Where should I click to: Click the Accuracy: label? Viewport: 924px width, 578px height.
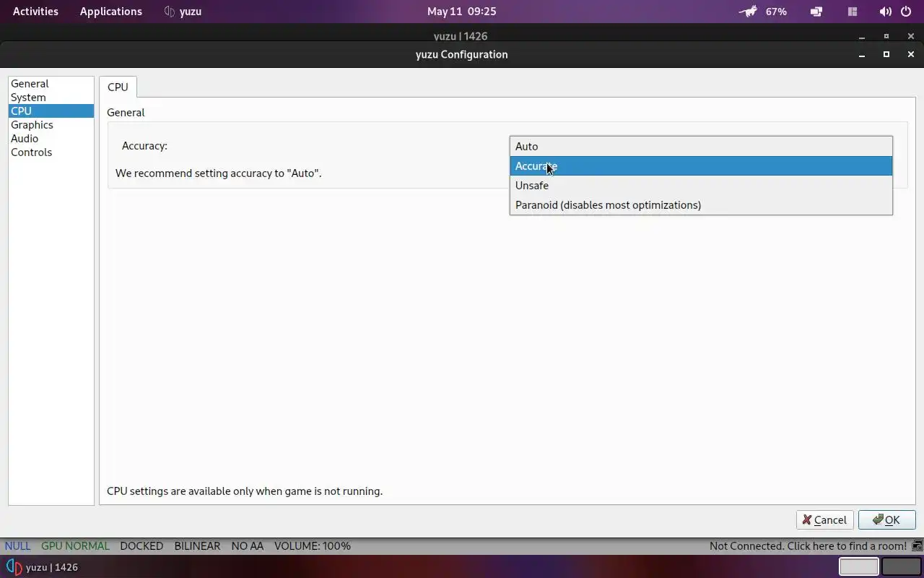click(x=144, y=146)
